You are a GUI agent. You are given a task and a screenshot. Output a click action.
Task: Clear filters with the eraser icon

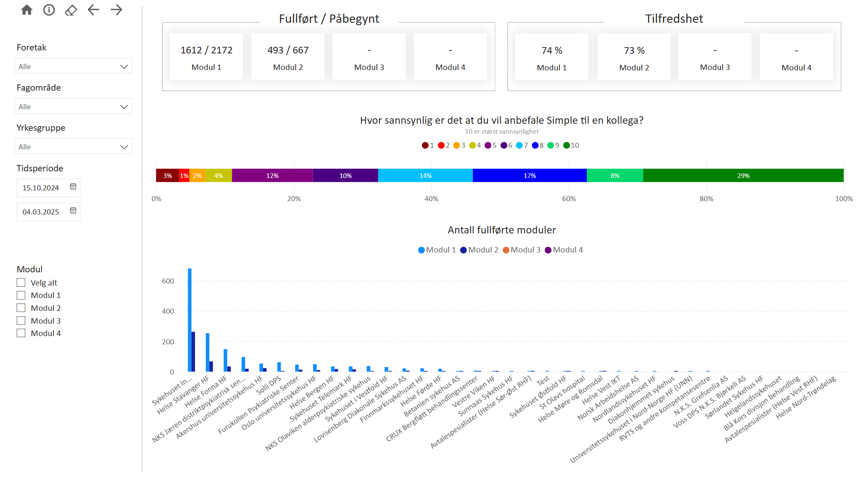tap(71, 10)
